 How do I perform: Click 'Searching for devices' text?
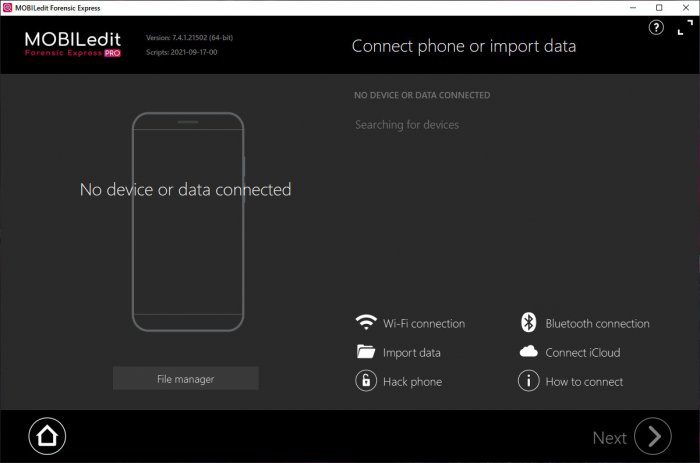pyautogui.click(x=407, y=125)
